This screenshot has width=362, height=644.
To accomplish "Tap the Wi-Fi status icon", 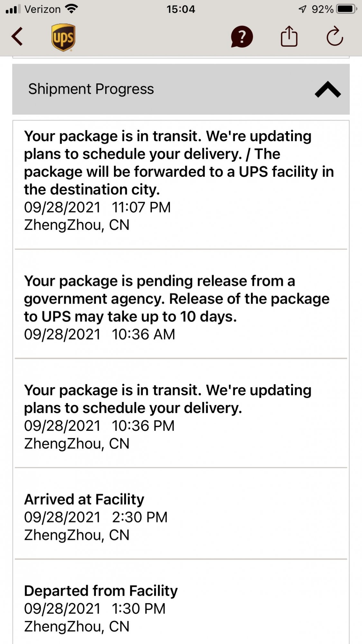I will click(x=71, y=9).
